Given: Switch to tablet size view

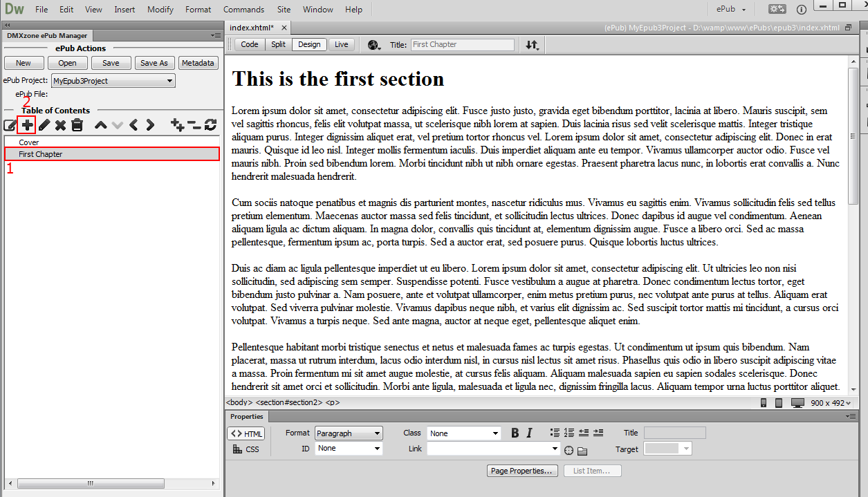Looking at the screenshot, I should click(779, 403).
